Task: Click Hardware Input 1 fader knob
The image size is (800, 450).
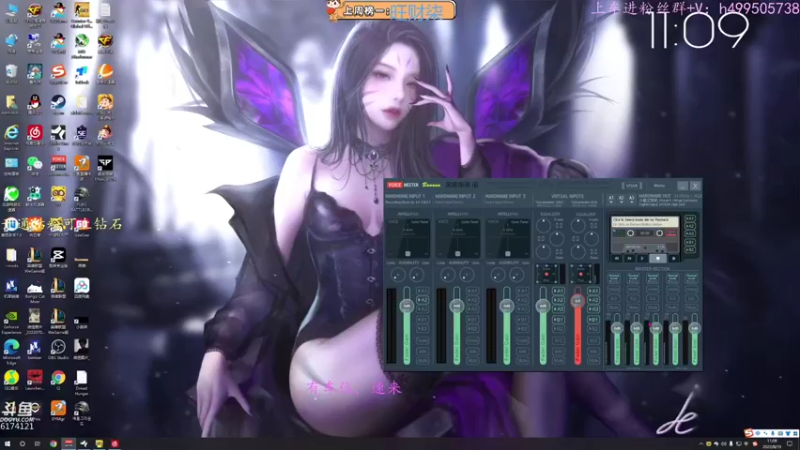Action: point(407,306)
